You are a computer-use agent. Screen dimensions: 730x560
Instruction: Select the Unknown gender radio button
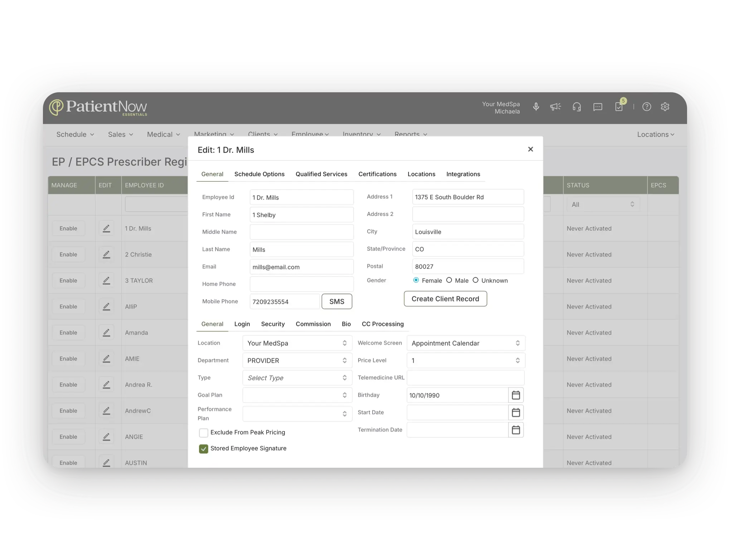[x=475, y=280]
